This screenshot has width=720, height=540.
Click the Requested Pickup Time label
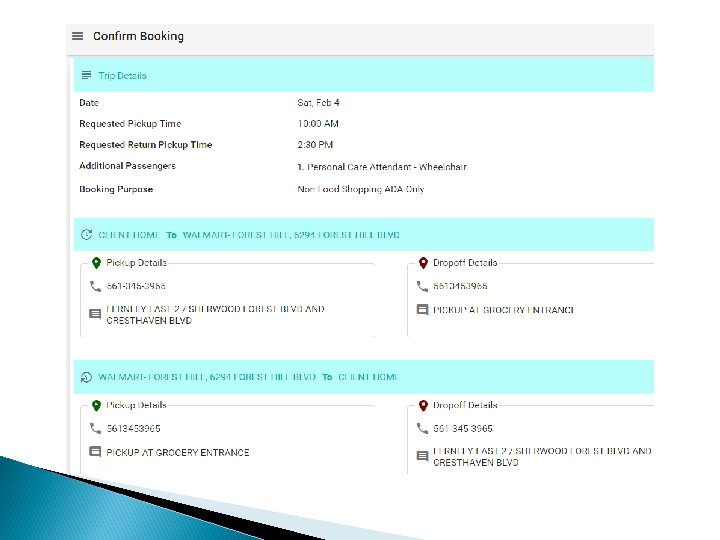click(x=130, y=124)
